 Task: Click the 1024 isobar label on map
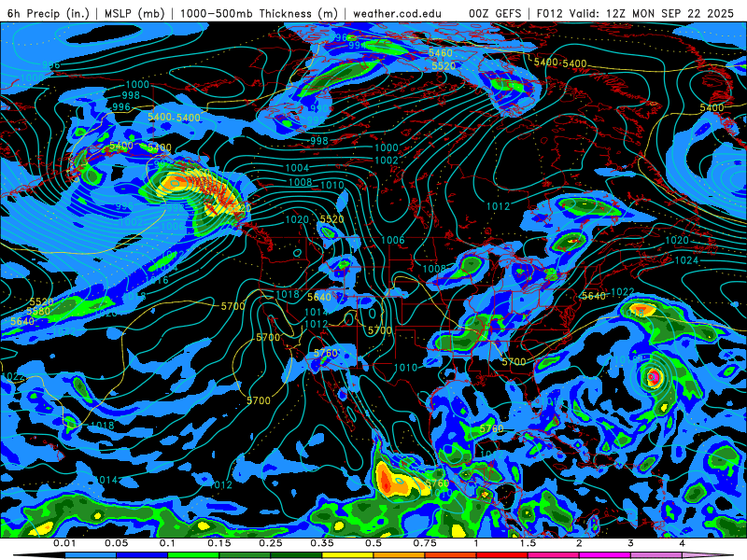686,260
